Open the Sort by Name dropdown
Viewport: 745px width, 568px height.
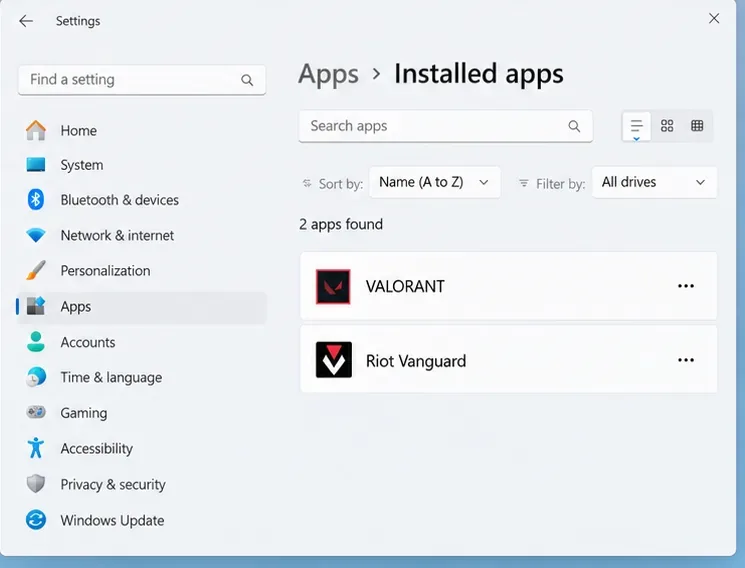pyautogui.click(x=434, y=182)
